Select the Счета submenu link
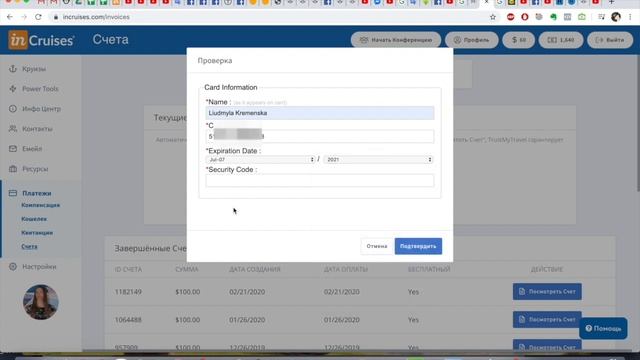The image size is (640, 360). (29, 247)
